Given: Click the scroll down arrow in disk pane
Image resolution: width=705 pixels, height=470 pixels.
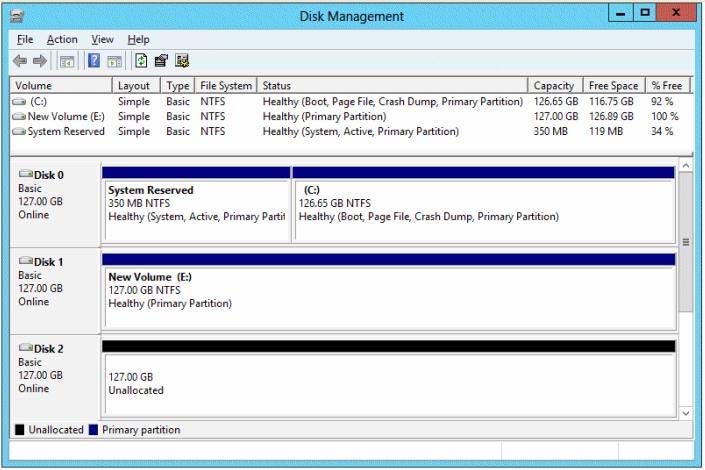Looking at the screenshot, I should 686,413.
